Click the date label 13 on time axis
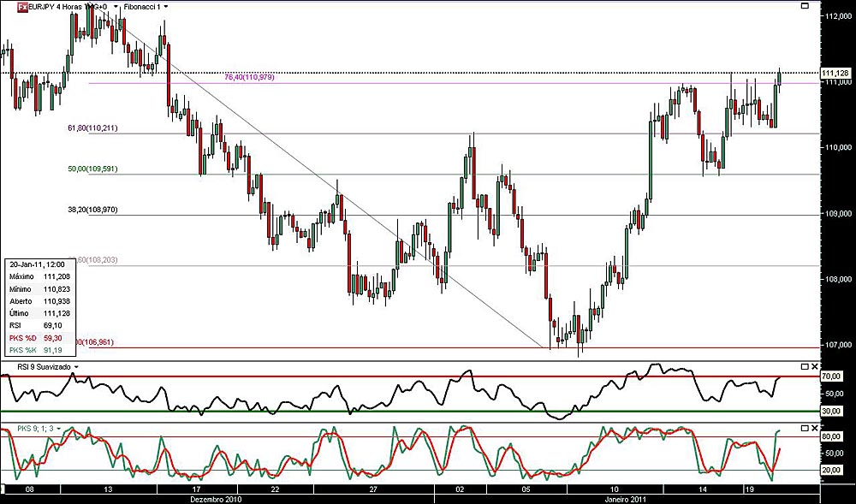 tap(109, 489)
